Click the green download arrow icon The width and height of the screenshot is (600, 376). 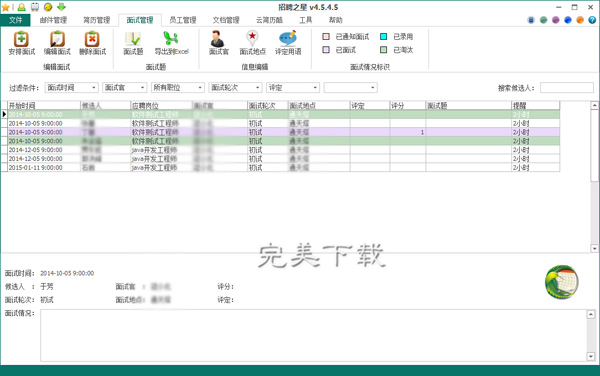tap(61, 7)
